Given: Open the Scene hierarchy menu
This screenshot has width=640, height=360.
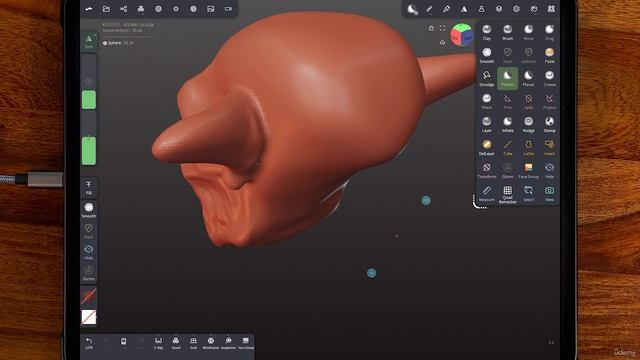Looking at the screenshot, I should [x=123, y=9].
